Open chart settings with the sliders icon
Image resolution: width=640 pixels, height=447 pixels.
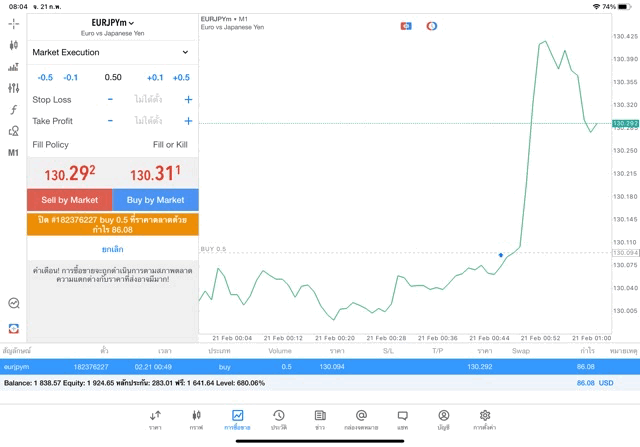pos(13,88)
